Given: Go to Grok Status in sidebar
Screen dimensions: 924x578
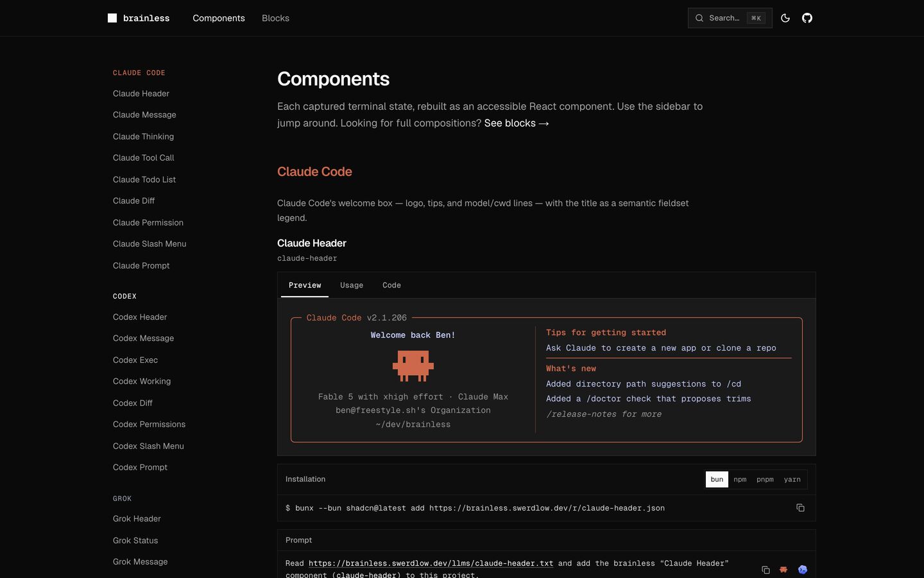Looking at the screenshot, I should [135, 540].
